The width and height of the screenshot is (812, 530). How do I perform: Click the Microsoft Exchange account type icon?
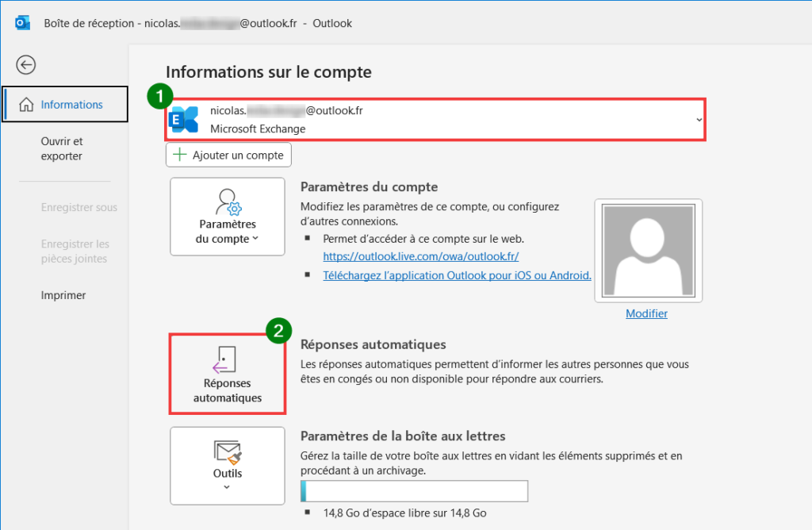[184, 119]
